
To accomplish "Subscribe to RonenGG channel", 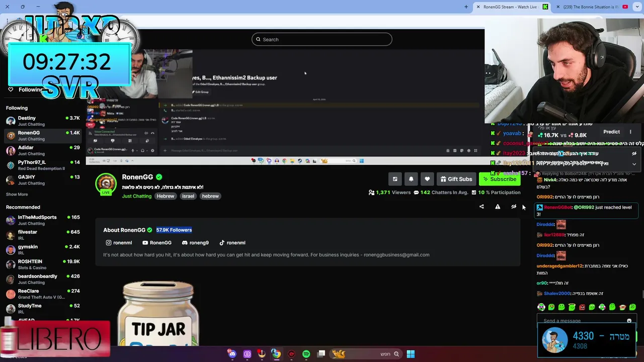I will (500, 179).
